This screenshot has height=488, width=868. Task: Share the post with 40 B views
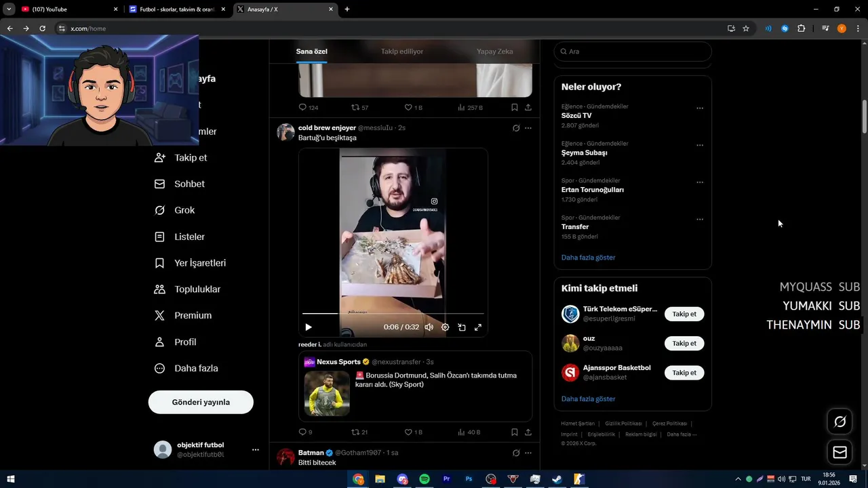coord(528,432)
